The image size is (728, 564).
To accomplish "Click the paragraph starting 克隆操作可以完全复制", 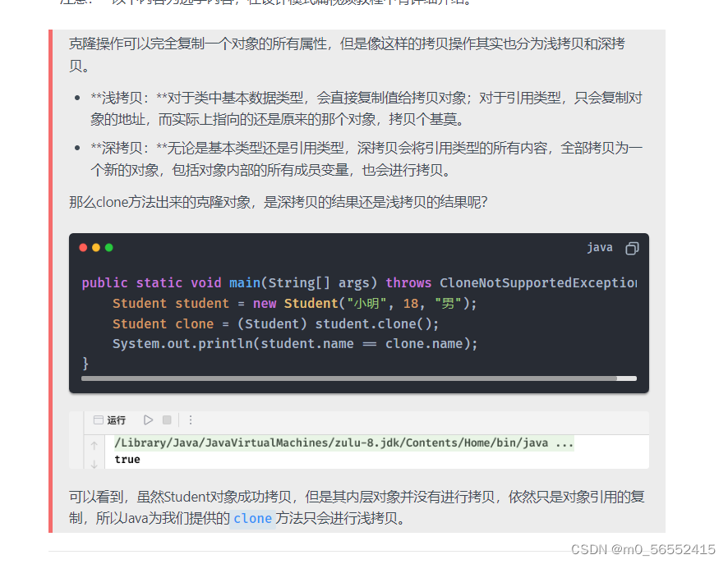I will [348, 55].
